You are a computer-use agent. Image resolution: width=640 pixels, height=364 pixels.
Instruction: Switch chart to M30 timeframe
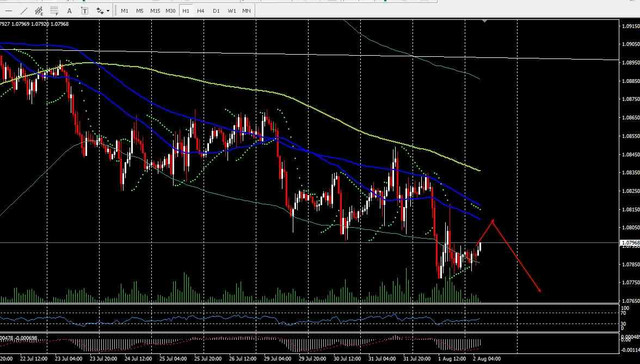[171, 11]
